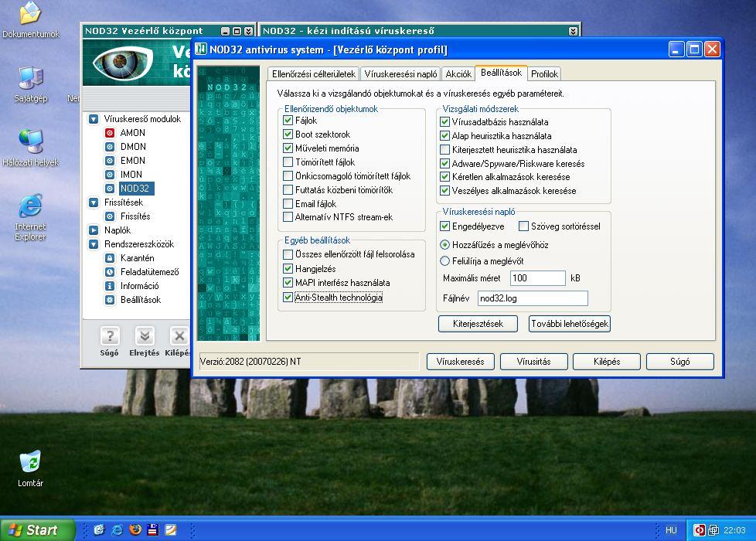Open the Windows Start menu
The width and height of the screenshot is (756, 541).
tap(37, 530)
